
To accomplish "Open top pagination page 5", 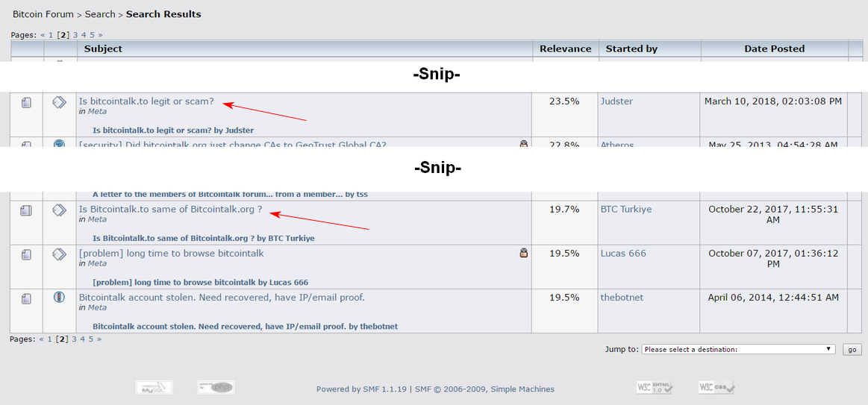I will 92,35.
